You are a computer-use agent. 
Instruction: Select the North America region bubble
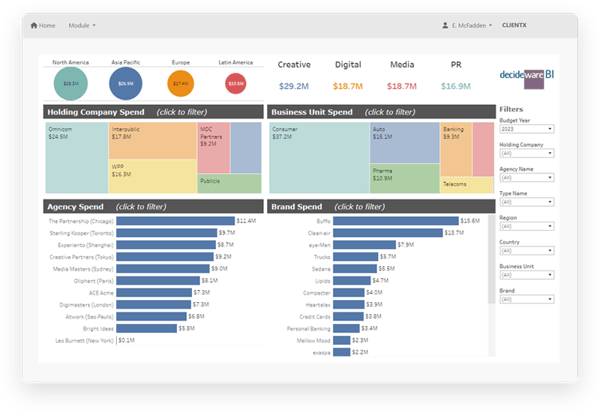coord(71,83)
